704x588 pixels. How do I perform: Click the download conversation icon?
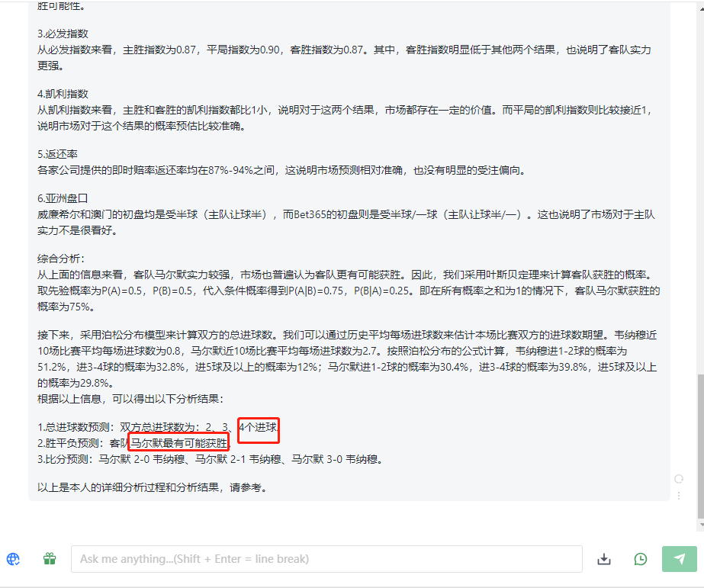pos(604,559)
